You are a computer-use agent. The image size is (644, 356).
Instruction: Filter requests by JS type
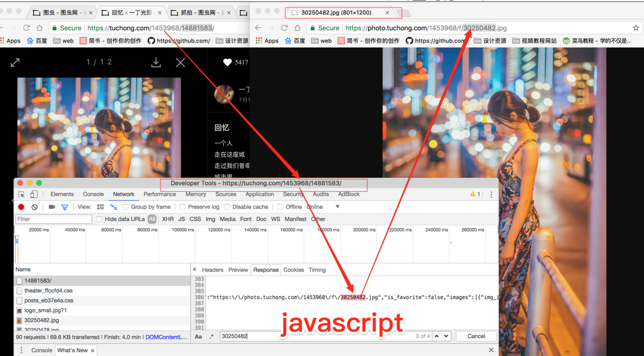(x=181, y=219)
